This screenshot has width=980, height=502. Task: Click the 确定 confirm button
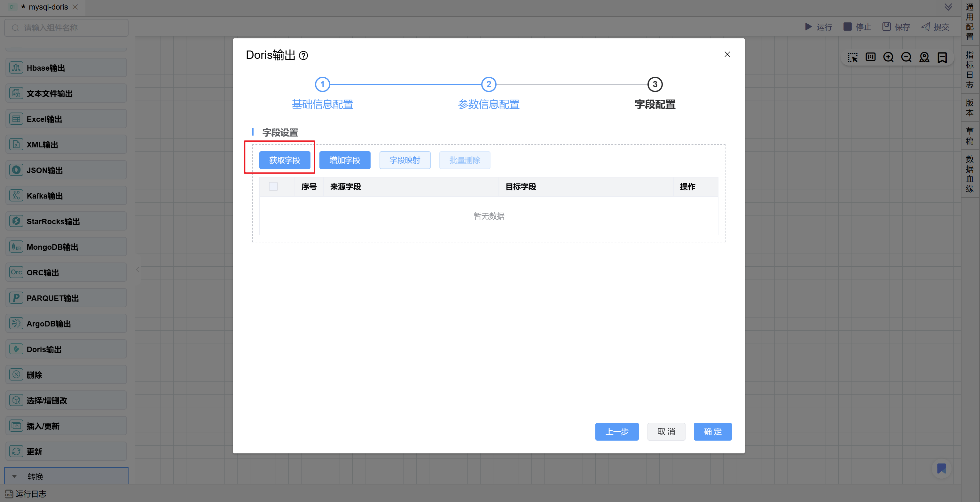pos(712,431)
